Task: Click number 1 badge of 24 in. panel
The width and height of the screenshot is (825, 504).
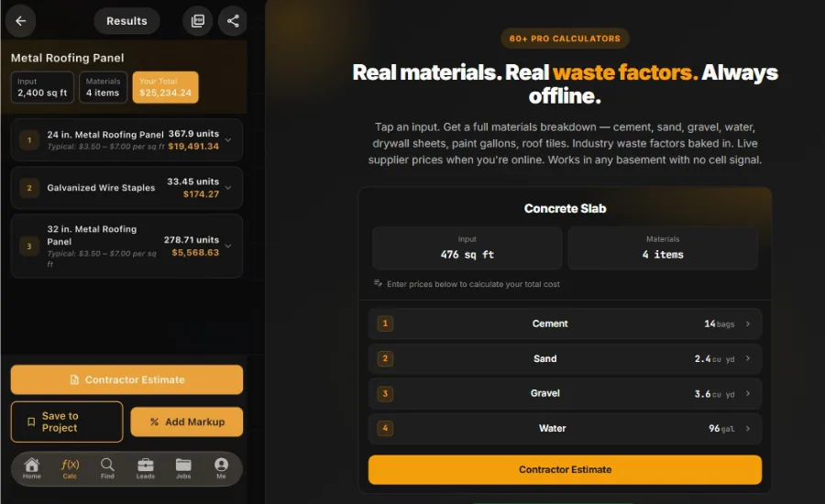Action: coord(29,140)
